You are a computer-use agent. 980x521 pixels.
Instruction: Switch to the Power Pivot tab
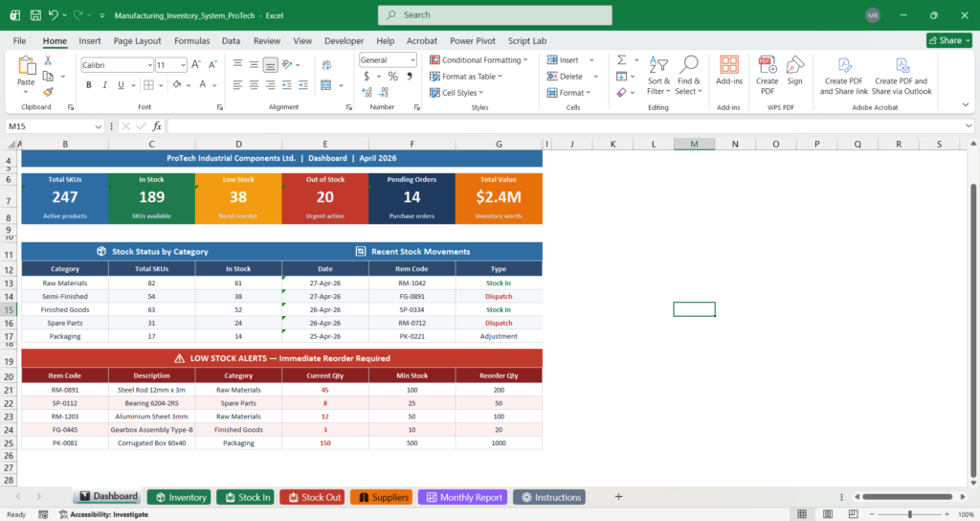click(473, 40)
